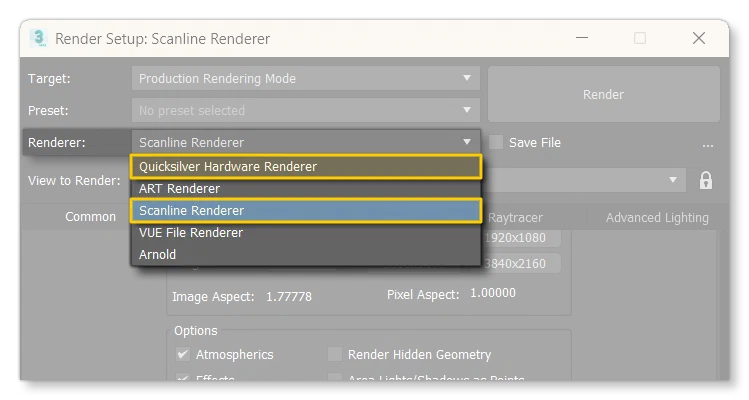
Task: Select ART Renderer option
Action: pyautogui.click(x=306, y=188)
